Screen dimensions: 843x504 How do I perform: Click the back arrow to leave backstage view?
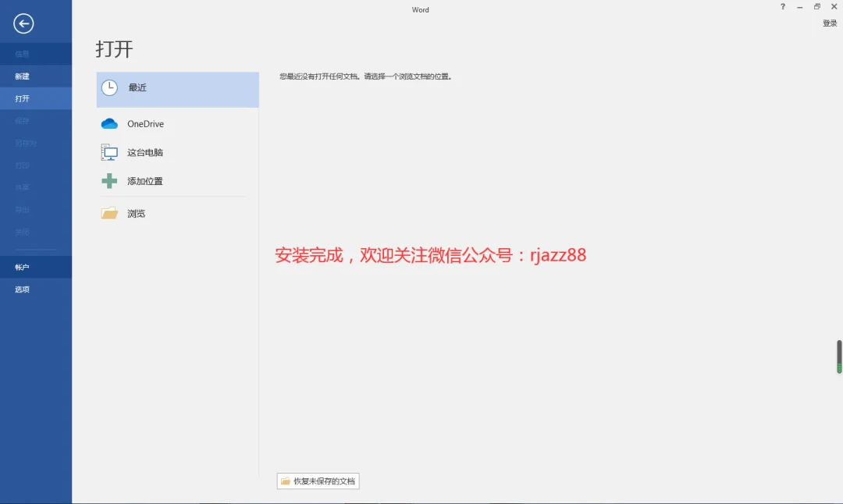pyautogui.click(x=23, y=23)
